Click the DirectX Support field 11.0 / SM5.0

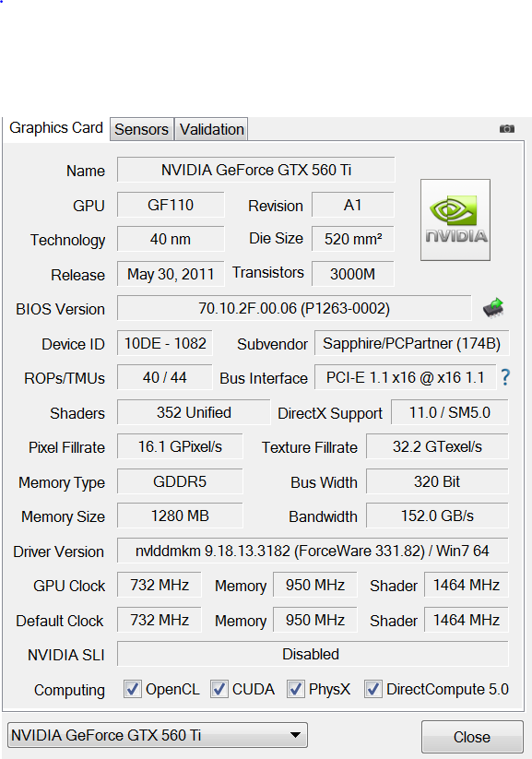pos(450,412)
